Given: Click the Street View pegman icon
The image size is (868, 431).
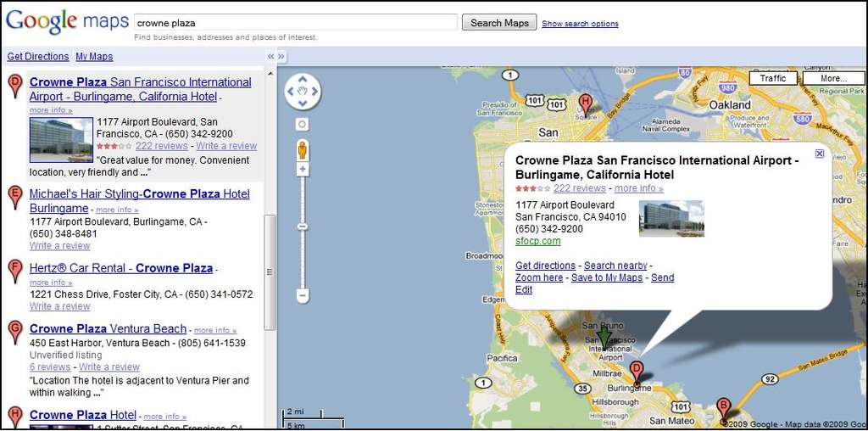Looking at the screenshot, I should tap(303, 151).
